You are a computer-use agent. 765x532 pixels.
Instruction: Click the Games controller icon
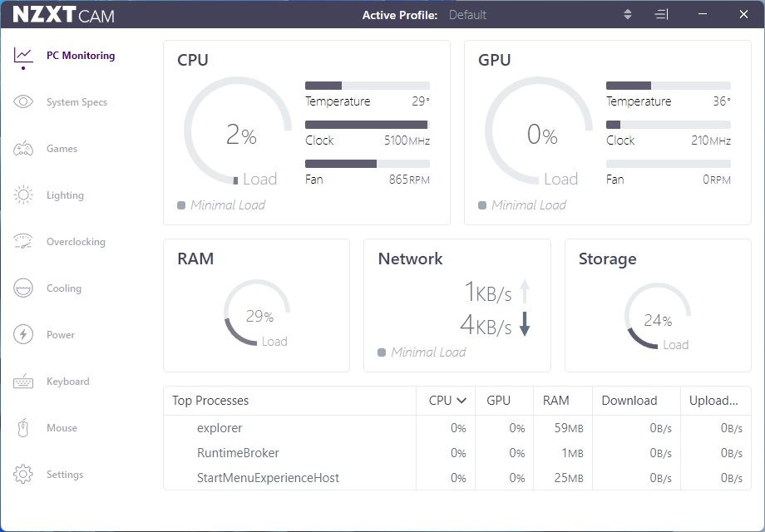pos(23,149)
